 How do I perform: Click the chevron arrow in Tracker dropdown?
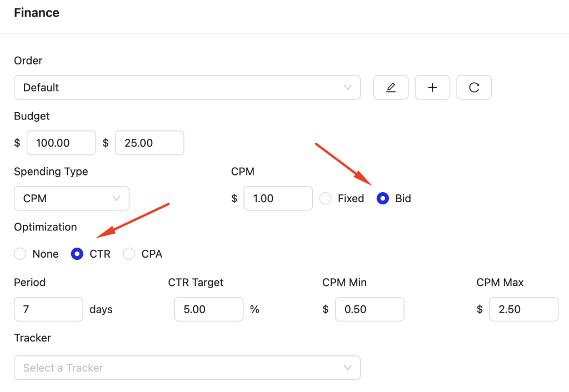tap(348, 368)
